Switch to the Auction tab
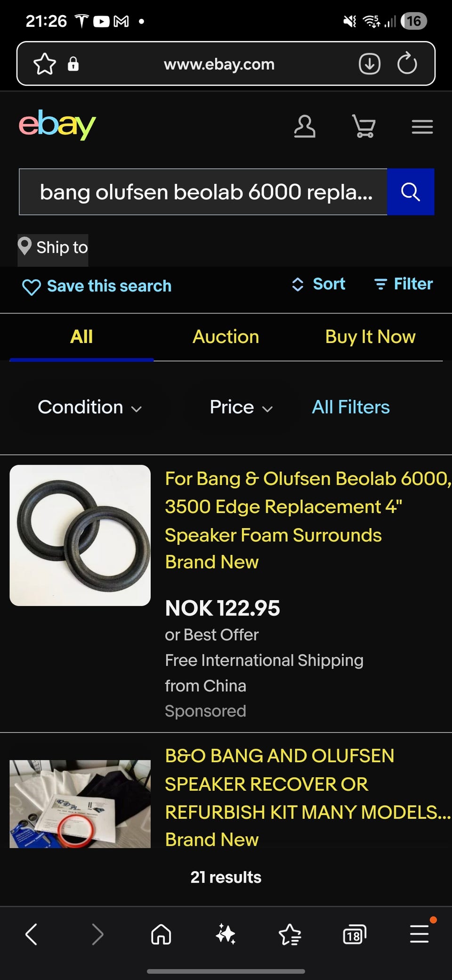The width and height of the screenshot is (452, 980). click(226, 337)
